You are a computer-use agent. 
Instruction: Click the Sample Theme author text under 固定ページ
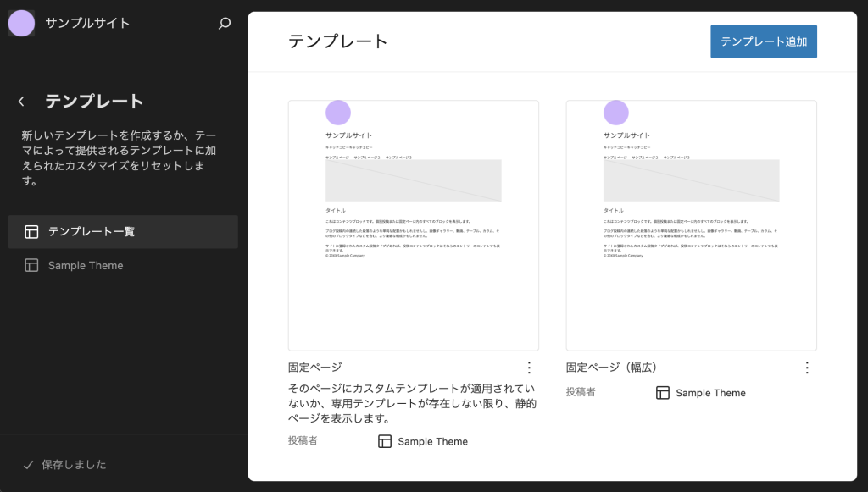432,441
